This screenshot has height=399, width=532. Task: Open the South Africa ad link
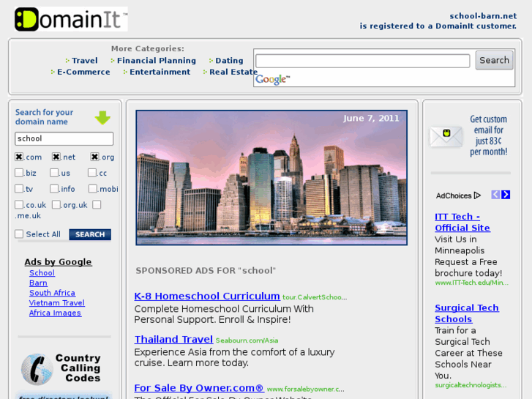point(52,293)
